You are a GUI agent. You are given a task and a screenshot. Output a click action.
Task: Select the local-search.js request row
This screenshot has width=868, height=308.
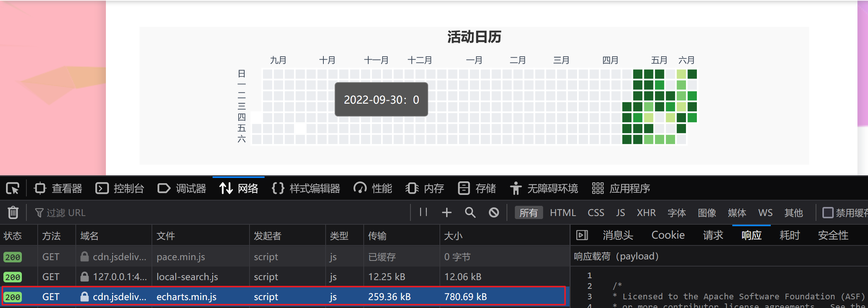[x=187, y=277]
